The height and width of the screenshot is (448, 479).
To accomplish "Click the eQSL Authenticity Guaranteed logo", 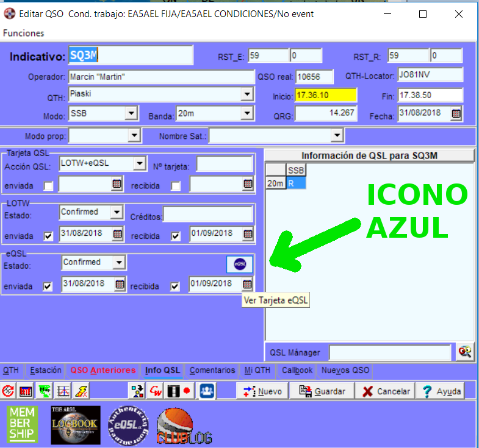I will tap(128, 424).
